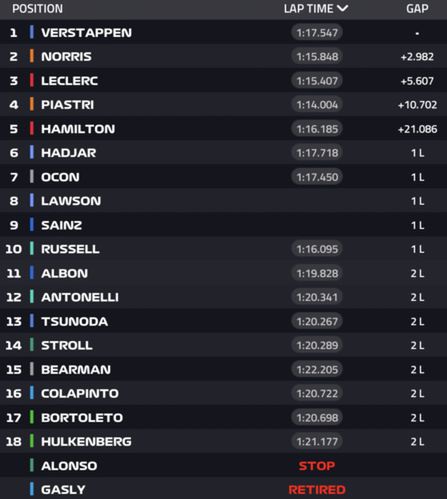447x499 pixels.
Task: Click the RETIRED status for Gasly
Action: click(317, 490)
